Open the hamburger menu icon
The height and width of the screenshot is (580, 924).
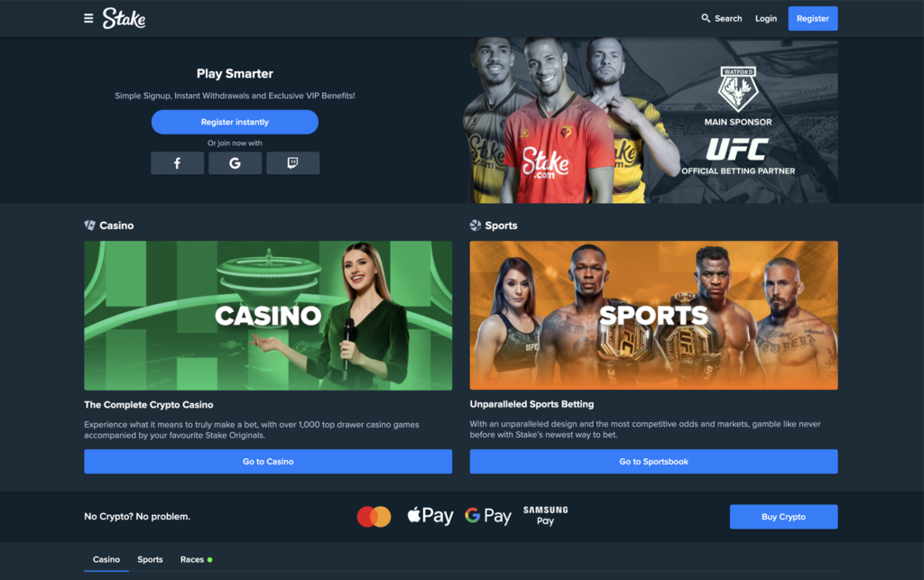pyautogui.click(x=88, y=18)
